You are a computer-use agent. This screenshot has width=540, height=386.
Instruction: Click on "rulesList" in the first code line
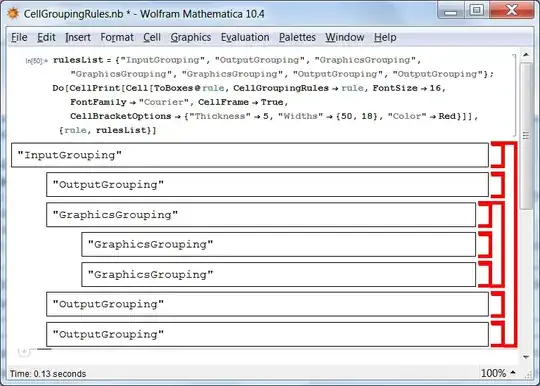[x=78, y=60]
